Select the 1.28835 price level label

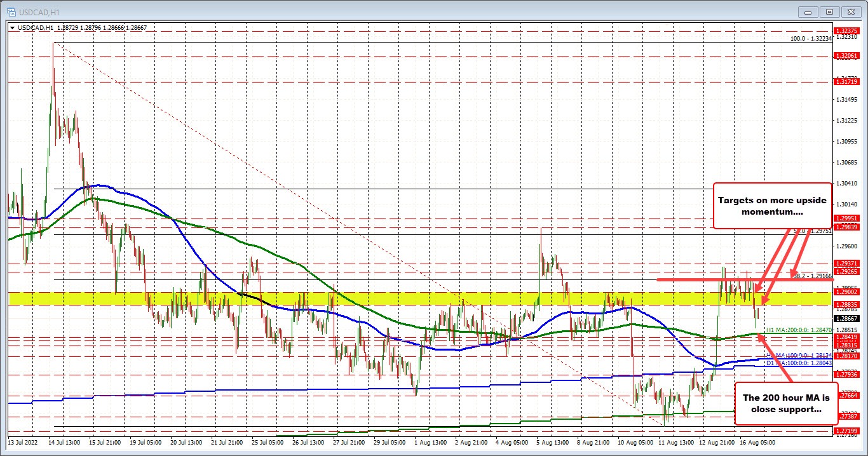click(846, 304)
